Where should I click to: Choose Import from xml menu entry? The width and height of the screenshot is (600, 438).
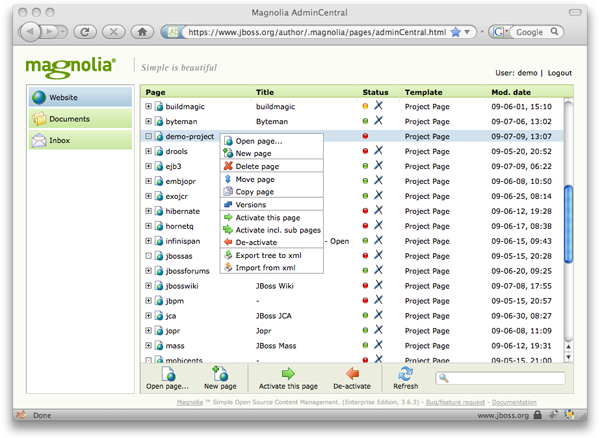click(x=272, y=267)
